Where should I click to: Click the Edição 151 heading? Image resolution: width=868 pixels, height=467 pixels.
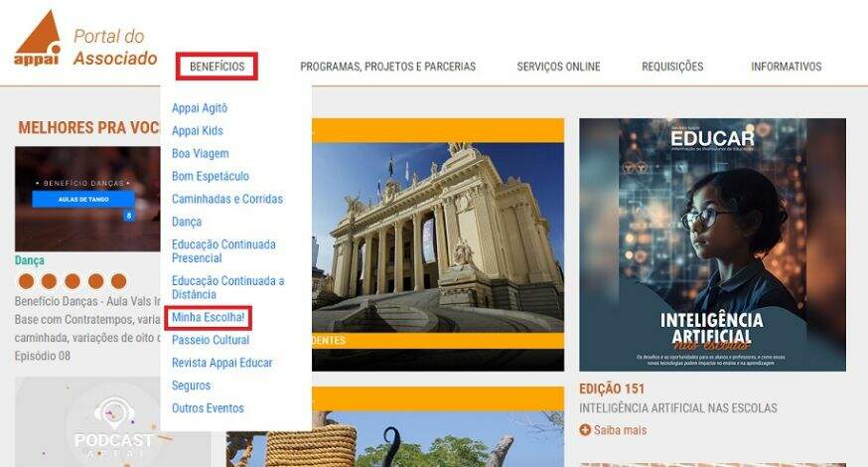point(612,389)
